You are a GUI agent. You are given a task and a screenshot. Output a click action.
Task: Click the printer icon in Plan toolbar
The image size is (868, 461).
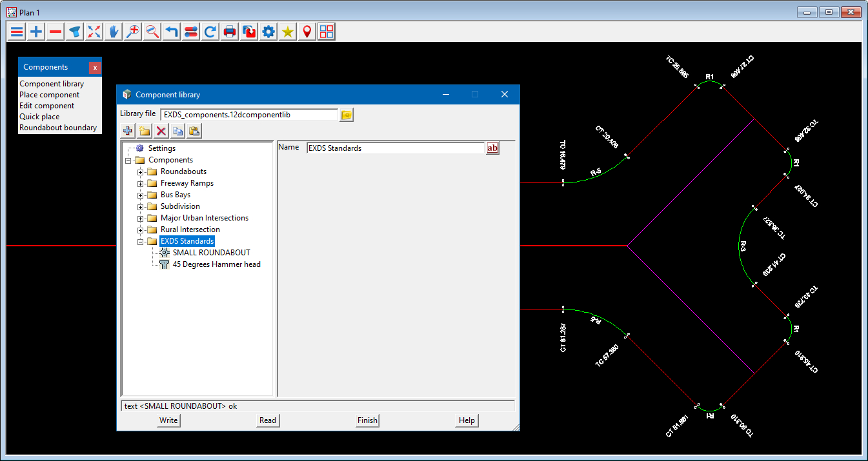tap(230, 32)
